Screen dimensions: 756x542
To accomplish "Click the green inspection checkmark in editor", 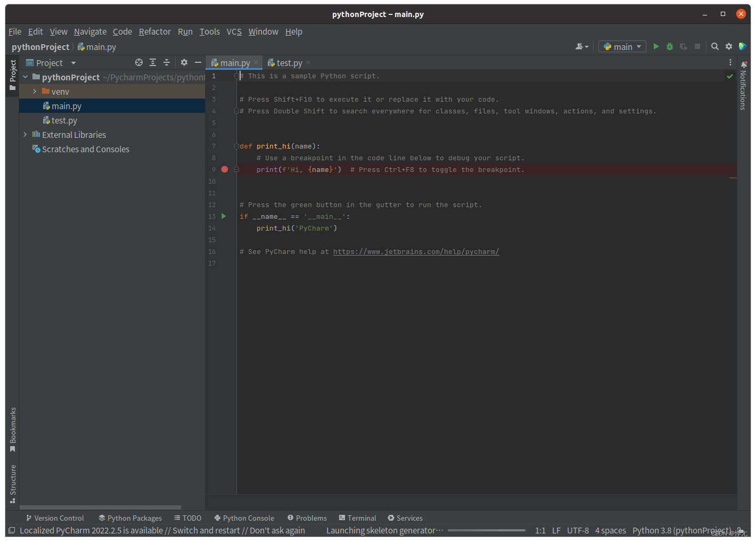I will click(730, 77).
